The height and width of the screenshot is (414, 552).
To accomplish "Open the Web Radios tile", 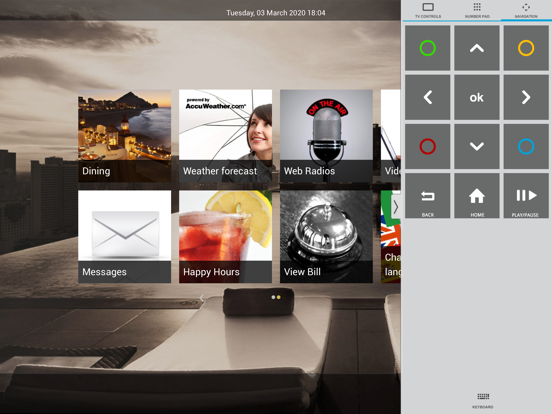I will click(326, 136).
